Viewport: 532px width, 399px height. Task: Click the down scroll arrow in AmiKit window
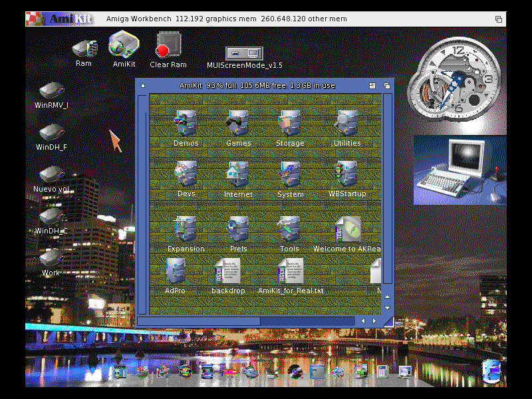pos(388,308)
